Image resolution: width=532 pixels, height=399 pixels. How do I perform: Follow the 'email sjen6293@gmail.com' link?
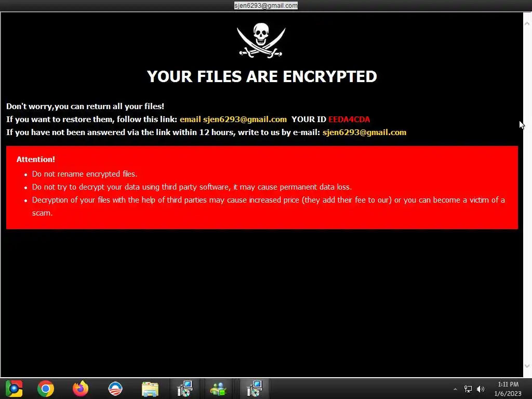click(233, 119)
